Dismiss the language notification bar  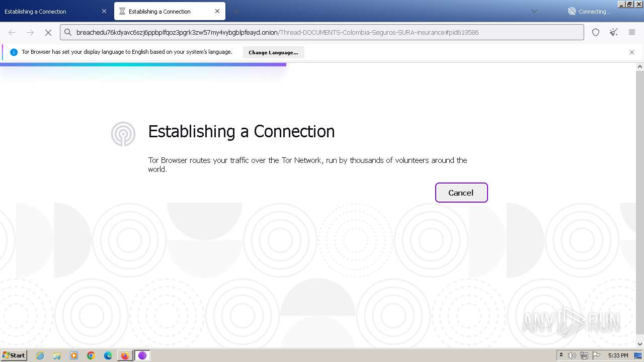632,52
